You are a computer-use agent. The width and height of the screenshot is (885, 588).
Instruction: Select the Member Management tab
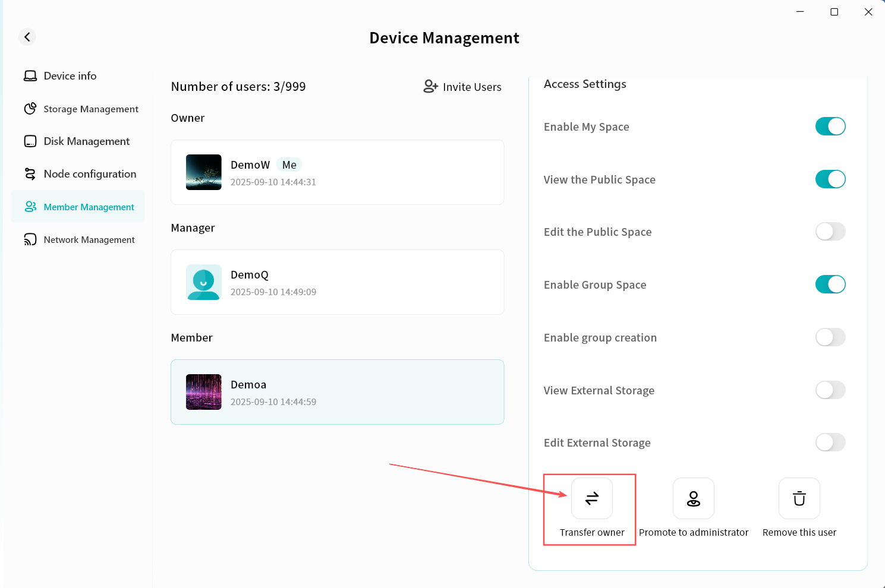(x=89, y=207)
